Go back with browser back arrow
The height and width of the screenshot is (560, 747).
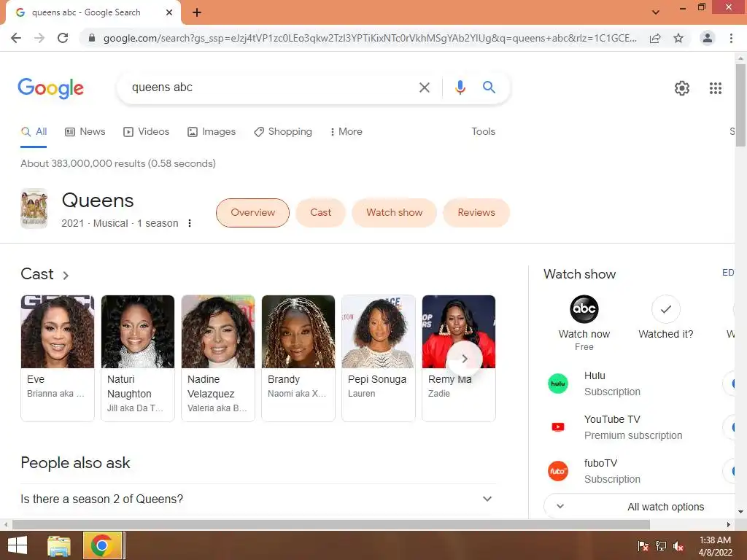click(x=16, y=38)
